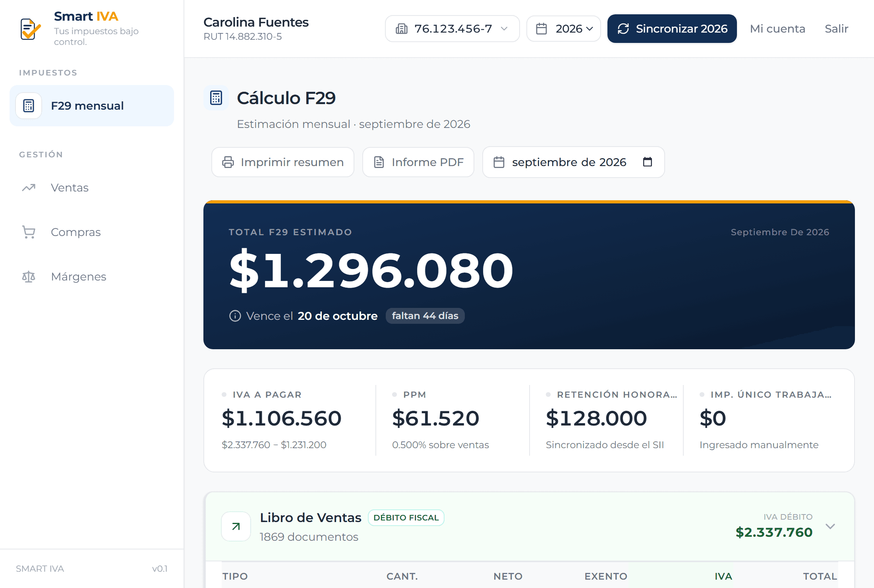
Task: Click the TIPO column header
Action: coord(235,576)
